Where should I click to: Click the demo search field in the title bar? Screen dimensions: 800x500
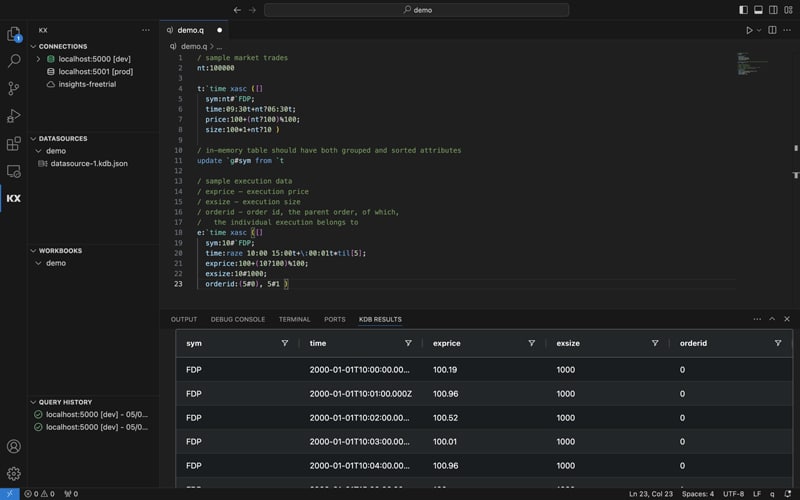416,9
